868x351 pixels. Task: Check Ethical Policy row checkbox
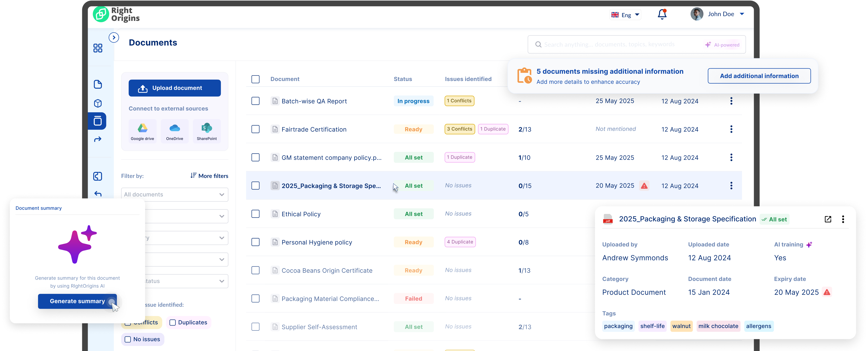[x=255, y=214]
